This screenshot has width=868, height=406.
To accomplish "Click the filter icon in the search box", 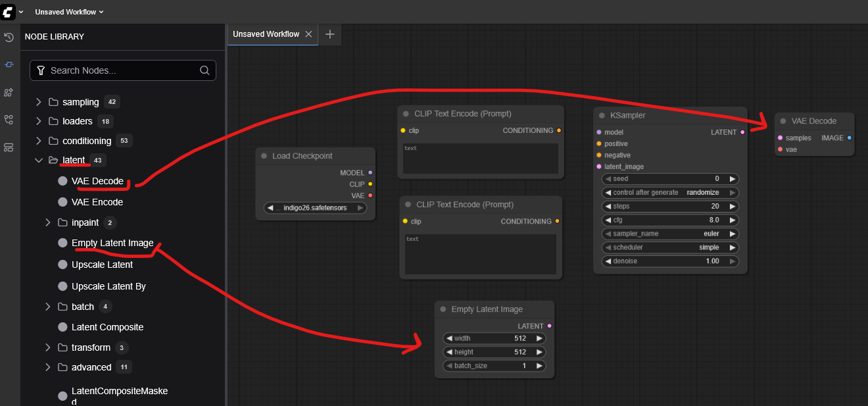I will point(41,70).
